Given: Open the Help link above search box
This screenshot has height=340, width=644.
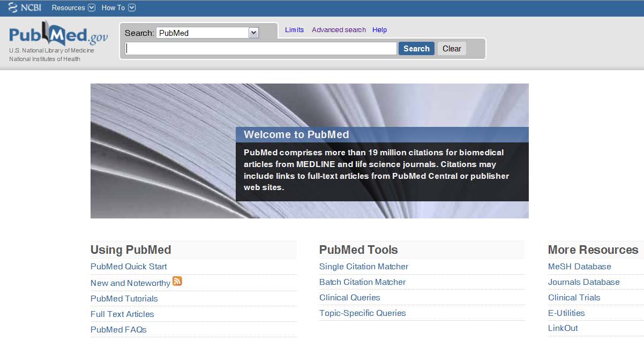Looking at the screenshot, I should (379, 30).
